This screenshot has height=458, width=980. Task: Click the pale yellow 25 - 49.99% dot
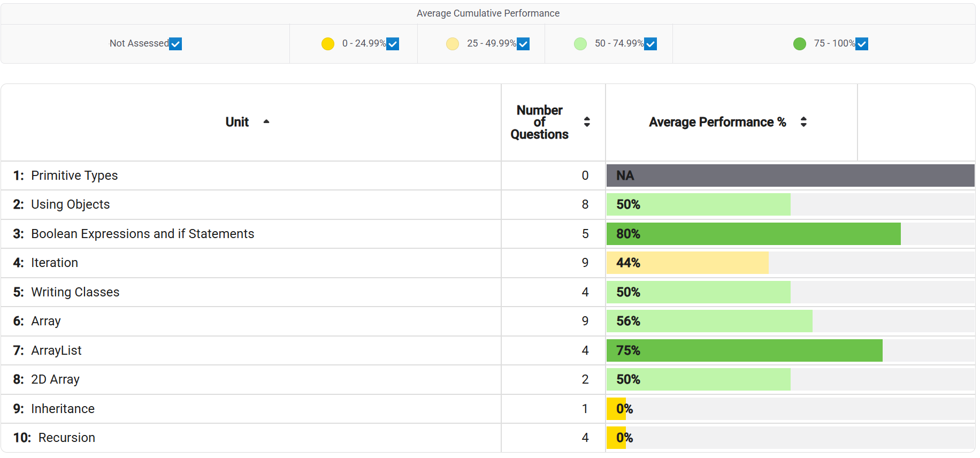[x=453, y=44]
